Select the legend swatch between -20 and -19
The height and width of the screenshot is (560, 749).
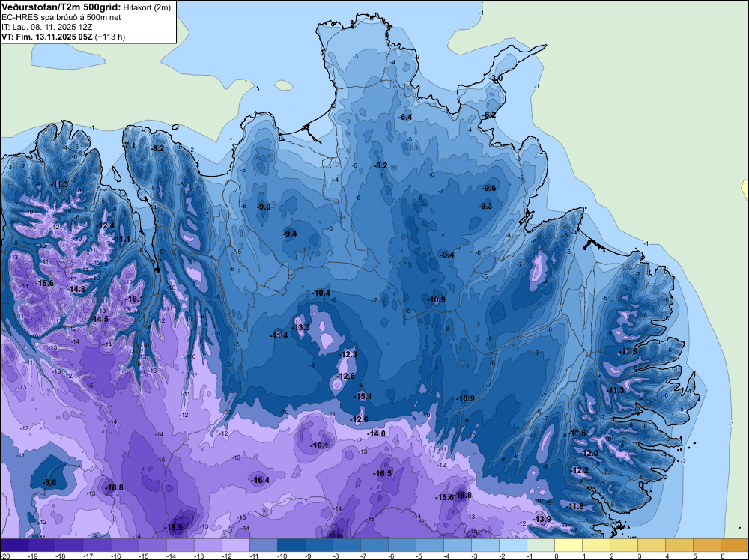(13, 545)
